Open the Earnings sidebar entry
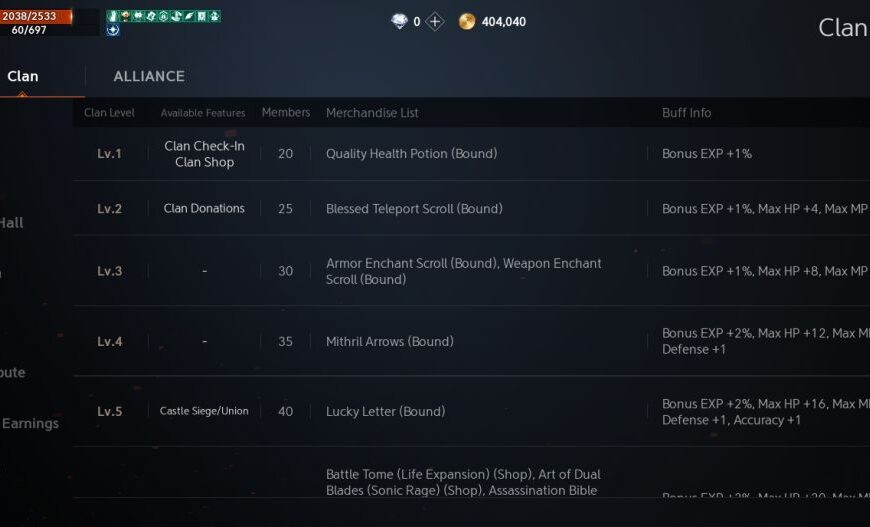 click(30, 423)
